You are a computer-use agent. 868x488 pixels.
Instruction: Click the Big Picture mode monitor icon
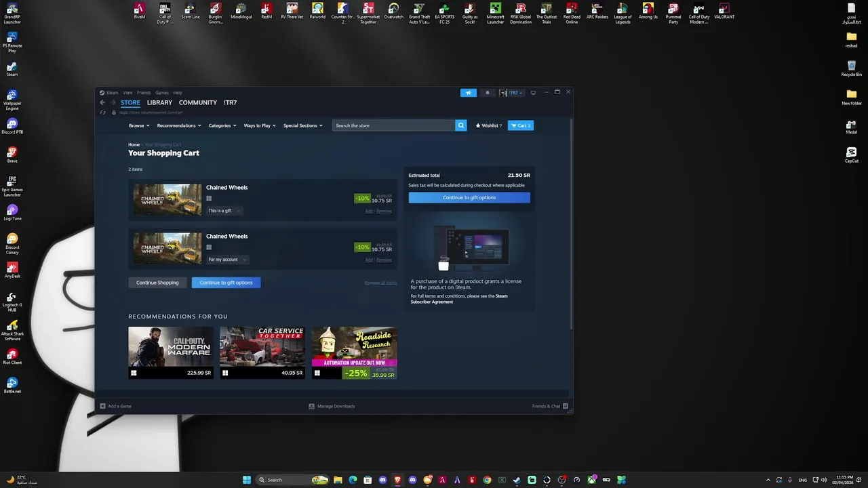[533, 93]
